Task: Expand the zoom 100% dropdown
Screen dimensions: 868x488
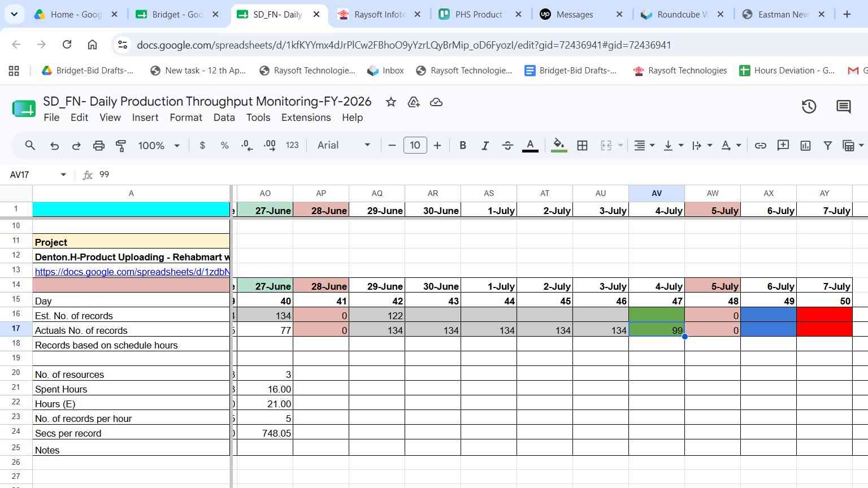Action: (159, 146)
